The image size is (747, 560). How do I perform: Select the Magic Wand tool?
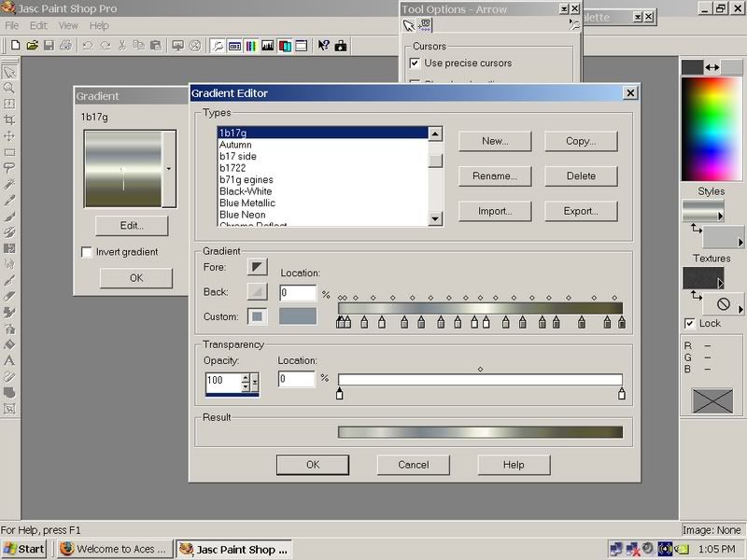pos(9,184)
